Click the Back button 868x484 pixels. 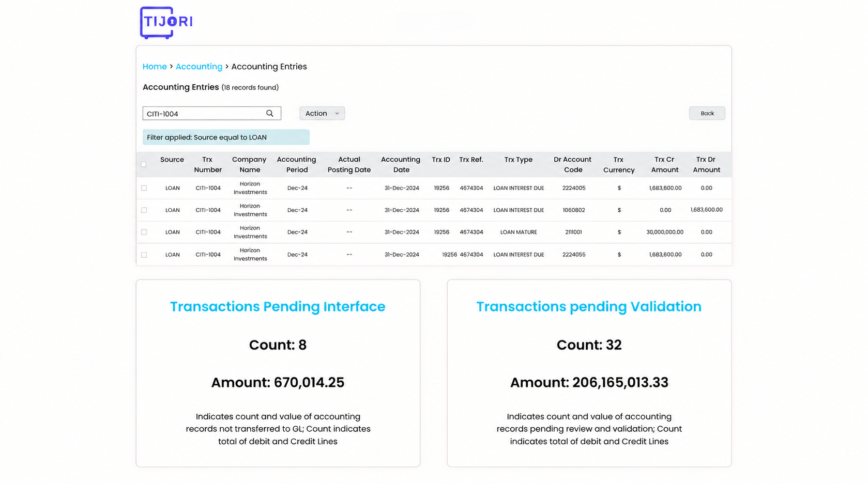coord(707,113)
